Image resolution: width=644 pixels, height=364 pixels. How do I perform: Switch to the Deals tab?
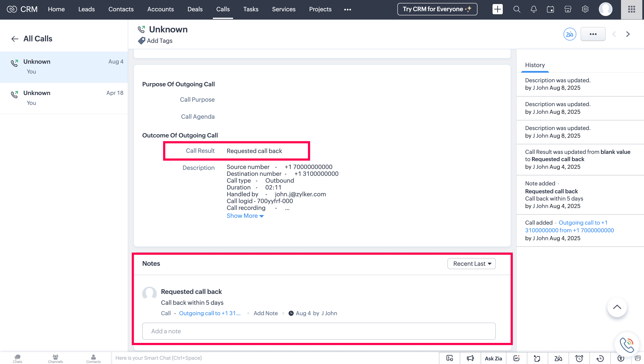pos(195,10)
